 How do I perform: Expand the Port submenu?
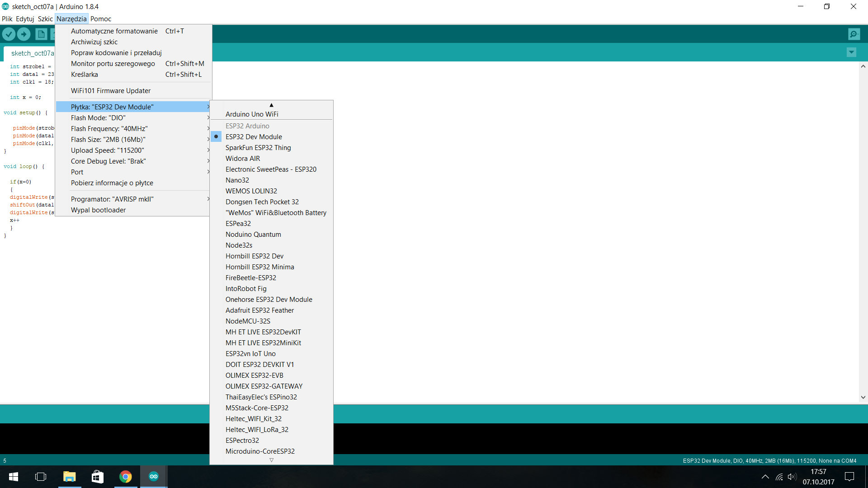pyautogui.click(x=134, y=172)
